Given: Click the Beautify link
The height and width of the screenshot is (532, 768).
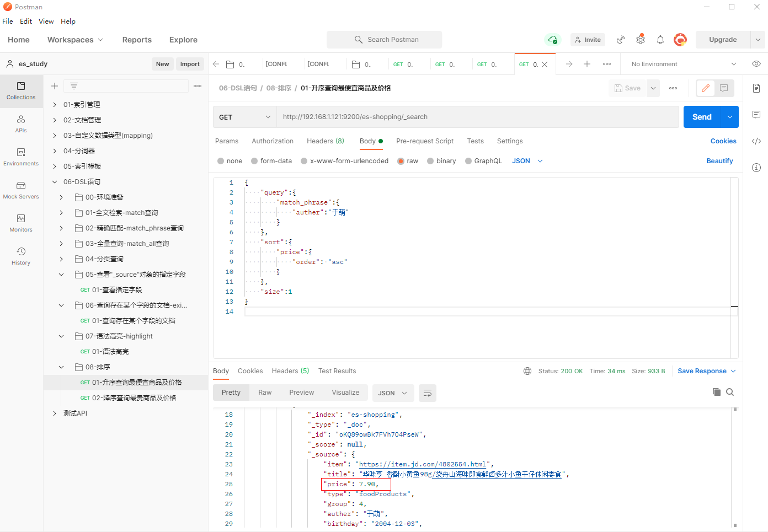Looking at the screenshot, I should click(x=719, y=161).
